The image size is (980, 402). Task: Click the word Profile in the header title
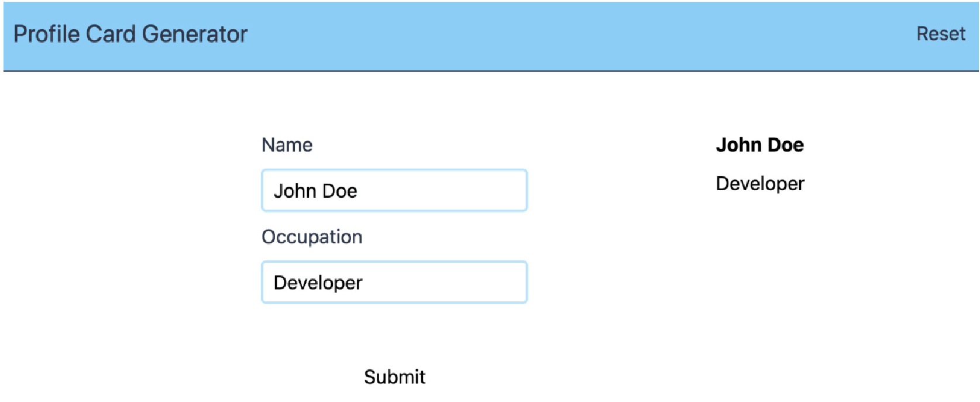(47, 34)
